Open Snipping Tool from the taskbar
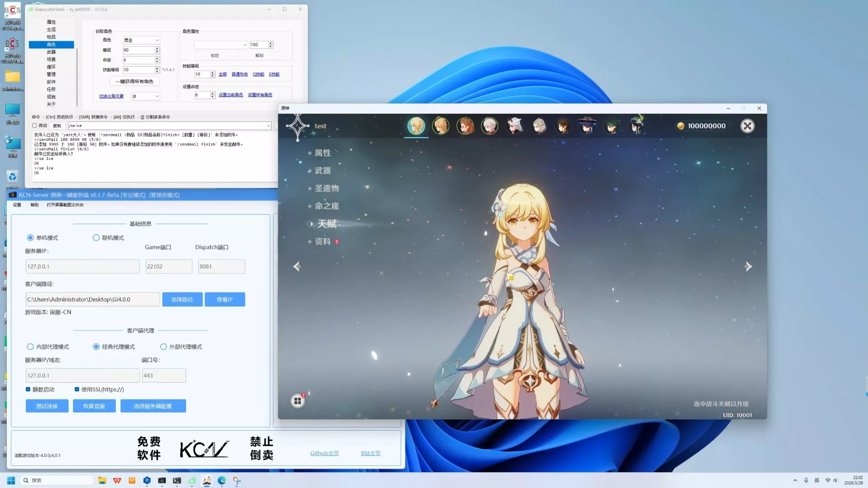The height and width of the screenshot is (488, 868). (x=236, y=480)
